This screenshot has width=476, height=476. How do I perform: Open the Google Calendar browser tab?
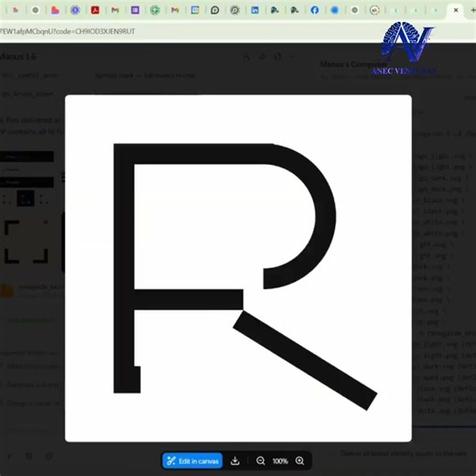195,10
